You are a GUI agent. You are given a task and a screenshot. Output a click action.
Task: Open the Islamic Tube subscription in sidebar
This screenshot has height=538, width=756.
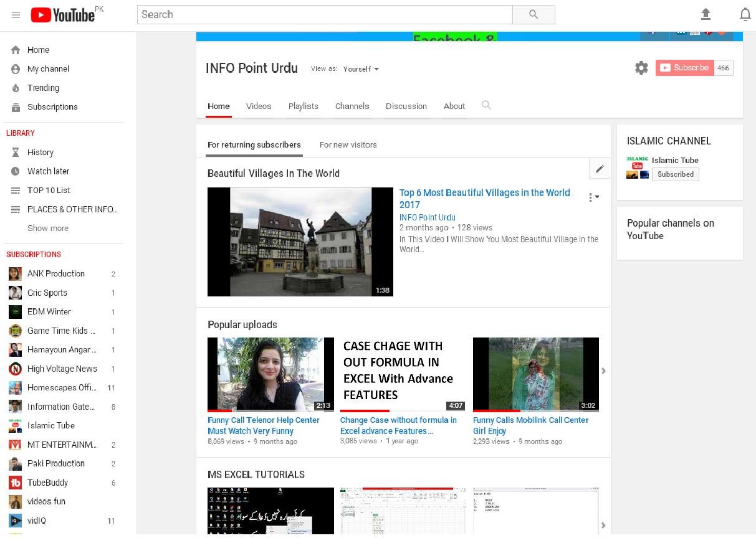(x=51, y=426)
